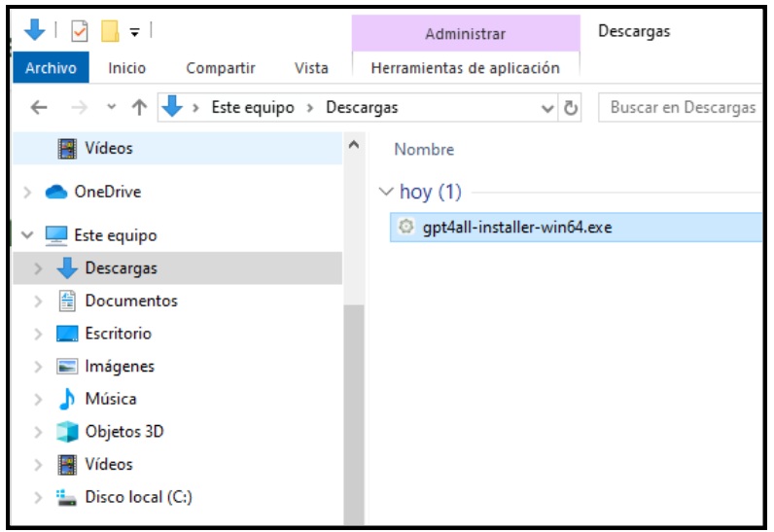The width and height of the screenshot is (774, 532).
Task: Select the gpt4all-installer-win64.exe file
Action: tap(517, 228)
